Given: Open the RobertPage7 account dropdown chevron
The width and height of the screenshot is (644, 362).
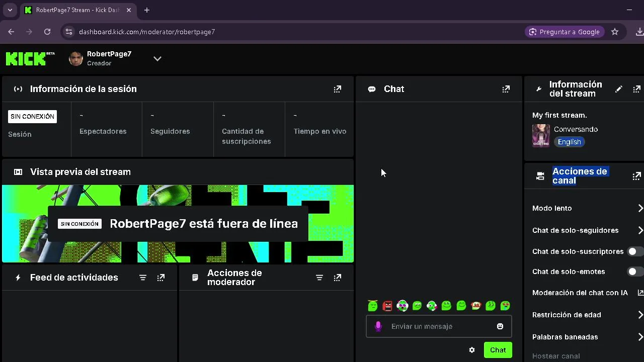Looking at the screenshot, I should (x=157, y=59).
